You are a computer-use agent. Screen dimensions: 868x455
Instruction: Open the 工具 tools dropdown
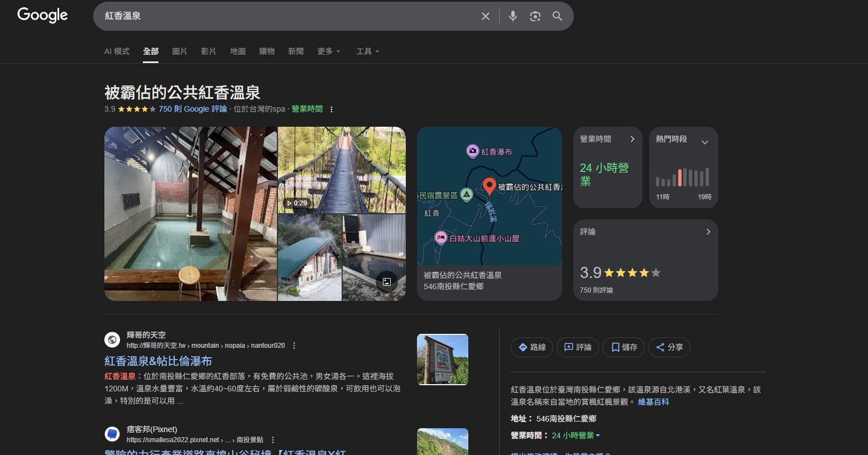367,51
